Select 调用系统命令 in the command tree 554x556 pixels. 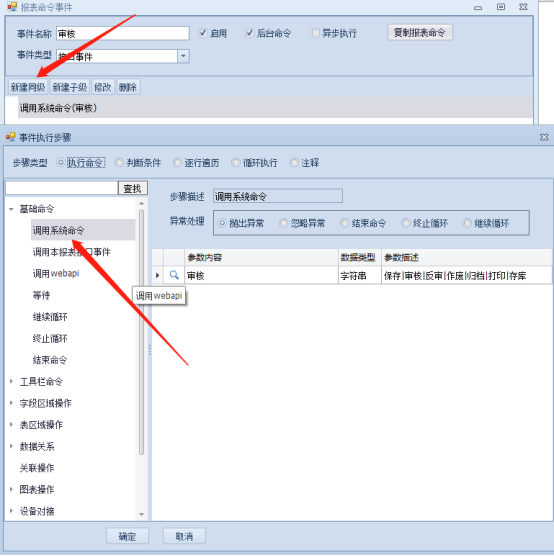click(x=59, y=230)
